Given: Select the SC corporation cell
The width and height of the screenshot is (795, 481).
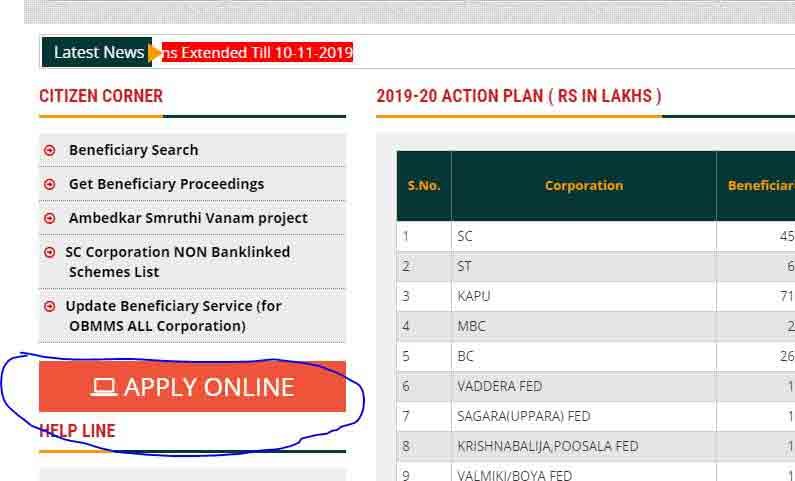Looking at the screenshot, I should pyautogui.click(x=584, y=236).
